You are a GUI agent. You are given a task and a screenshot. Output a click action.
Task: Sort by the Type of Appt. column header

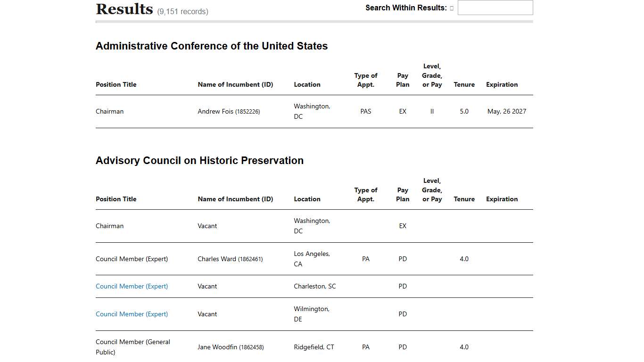[366, 80]
